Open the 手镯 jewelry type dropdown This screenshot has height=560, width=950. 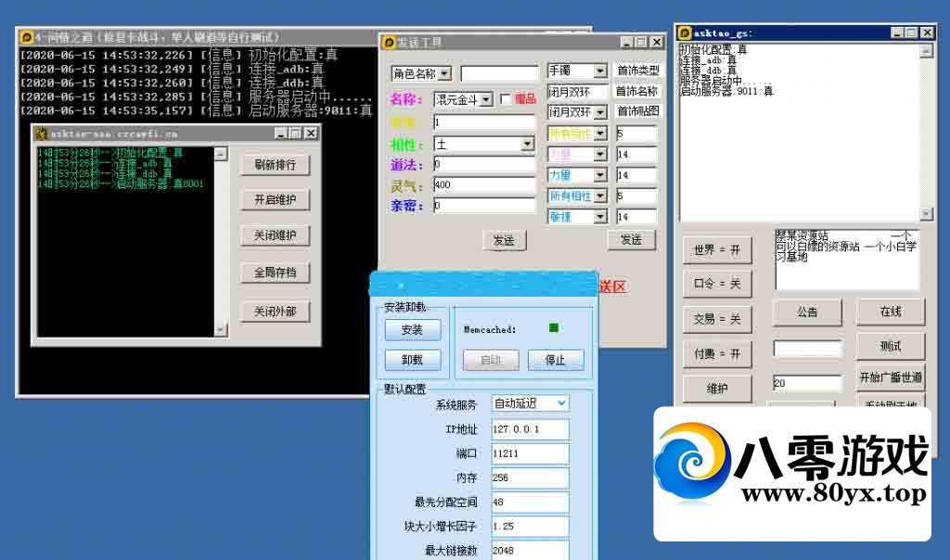600,70
